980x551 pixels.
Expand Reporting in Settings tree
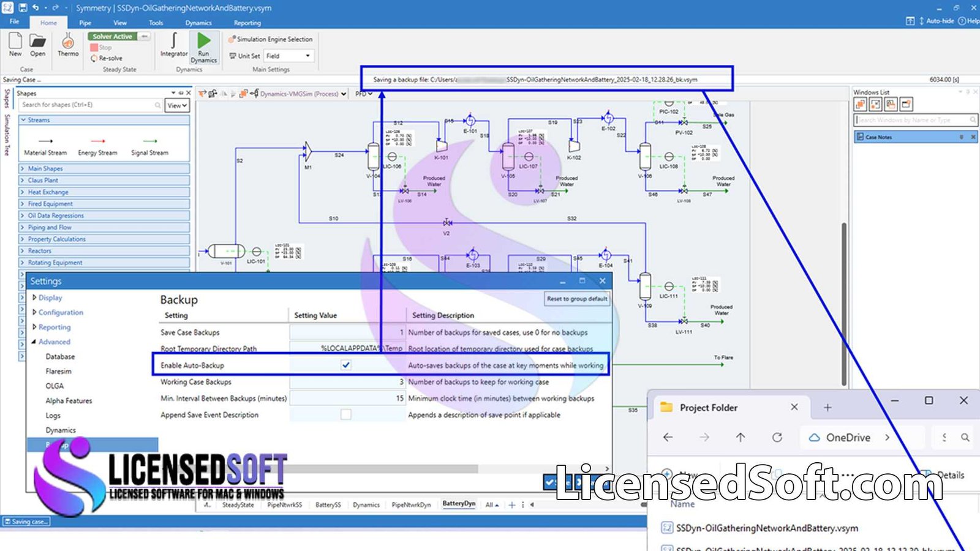[x=34, y=327]
